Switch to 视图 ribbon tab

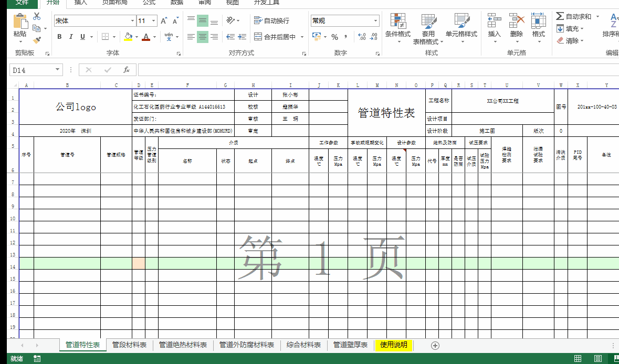coord(233,3)
